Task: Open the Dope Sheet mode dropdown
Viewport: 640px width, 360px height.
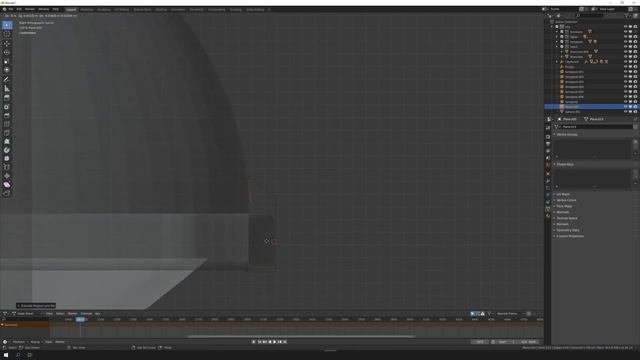Action: pyautogui.click(x=27, y=313)
